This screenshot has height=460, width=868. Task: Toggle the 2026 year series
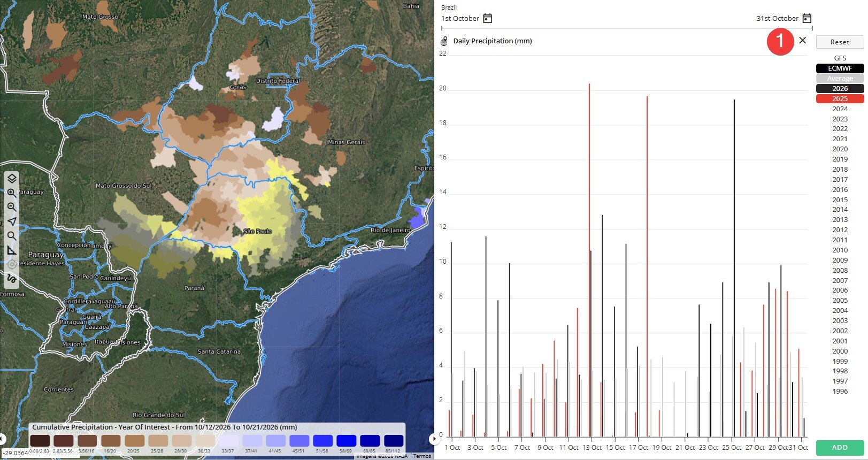[x=840, y=89]
